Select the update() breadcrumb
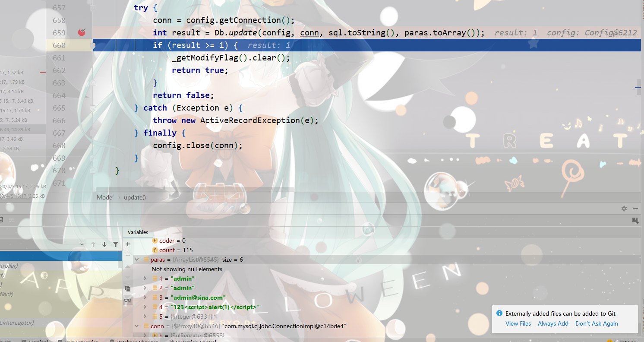This screenshot has width=644, height=342. pos(135,197)
